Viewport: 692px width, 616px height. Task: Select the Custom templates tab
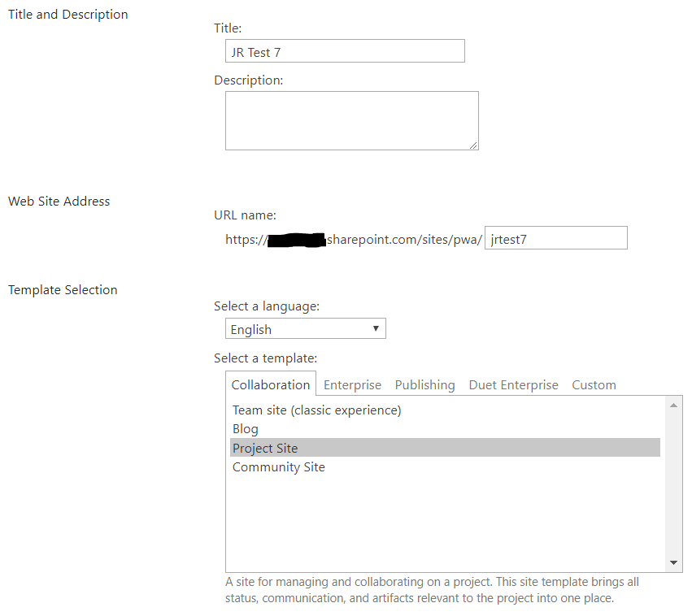594,385
